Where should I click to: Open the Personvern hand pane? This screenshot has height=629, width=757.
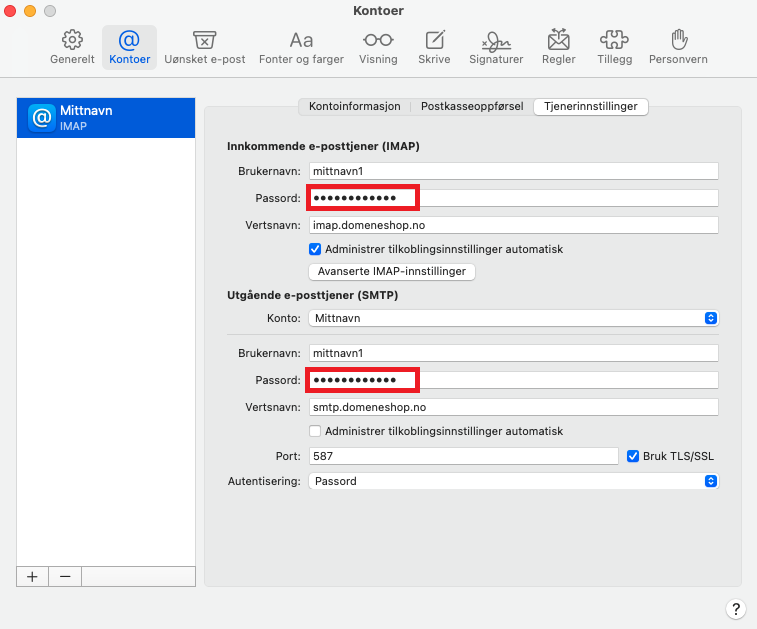pyautogui.click(x=678, y=47)
